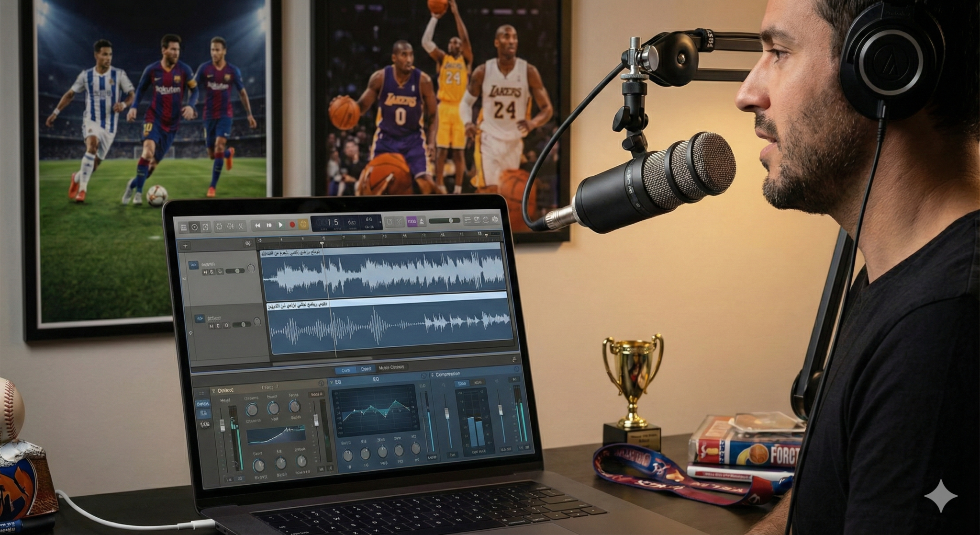Click the metronome icon beside purple button
Image resolution: width=980 pixels, height=535 pixels.
coord(422,221)
